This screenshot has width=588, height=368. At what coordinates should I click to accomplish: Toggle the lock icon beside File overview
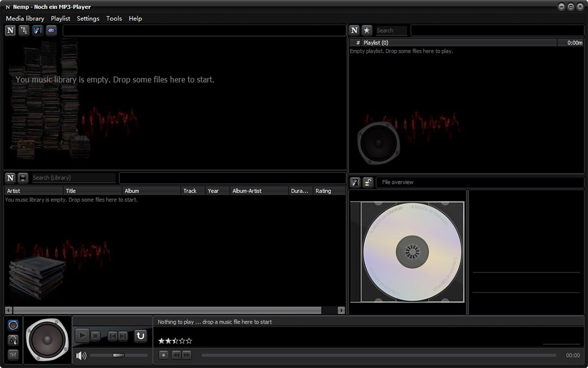[369, 182]
